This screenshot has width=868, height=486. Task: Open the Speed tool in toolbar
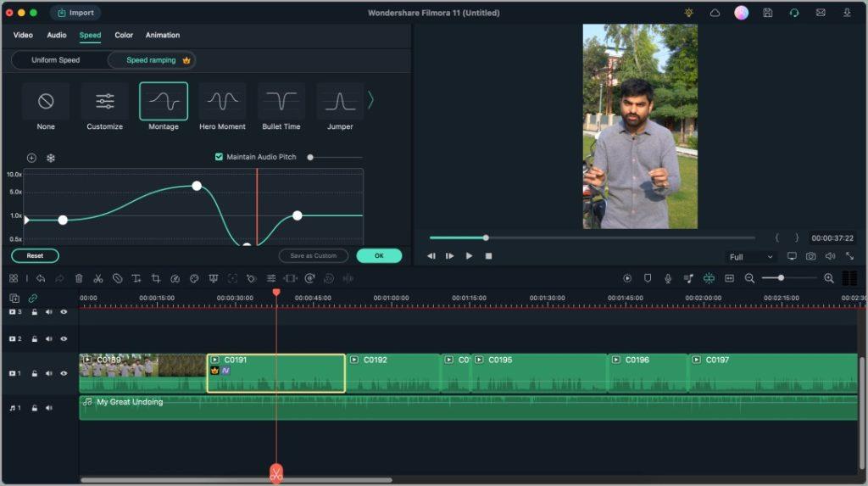(175, 278)
